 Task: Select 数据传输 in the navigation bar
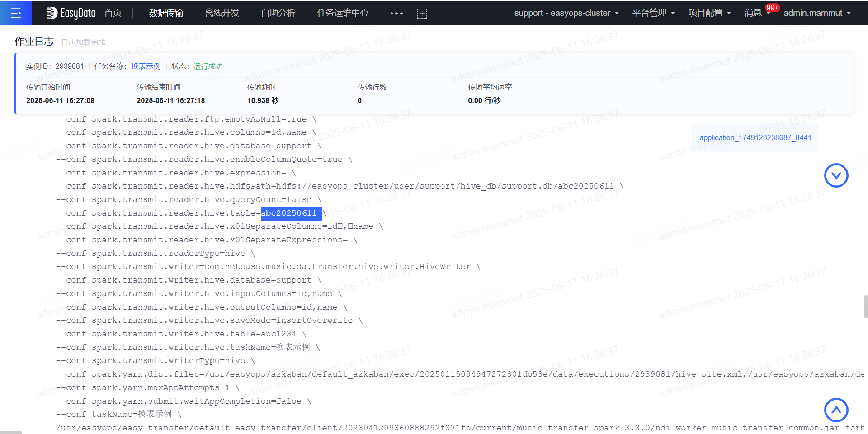click(x=165, y=13)
